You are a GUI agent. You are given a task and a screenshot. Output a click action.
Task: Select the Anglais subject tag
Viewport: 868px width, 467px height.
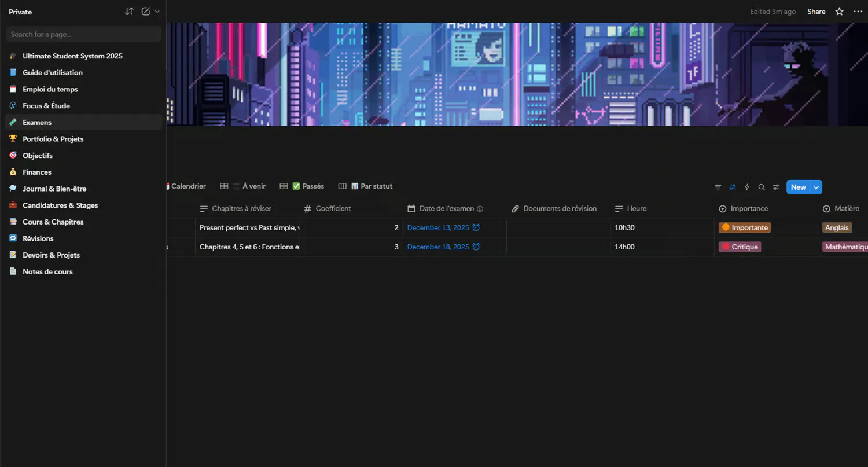tap(837, 227)
